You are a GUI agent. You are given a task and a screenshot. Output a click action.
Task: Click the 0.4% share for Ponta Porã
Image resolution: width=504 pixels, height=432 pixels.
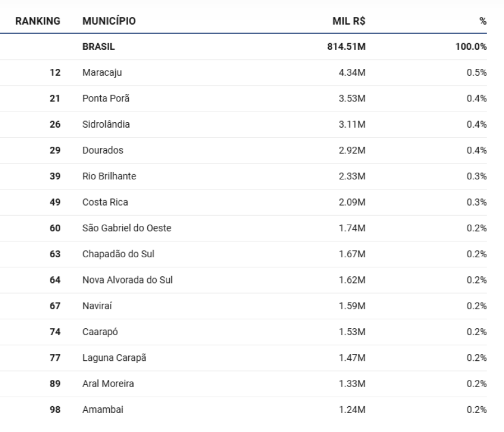(477, 99)
